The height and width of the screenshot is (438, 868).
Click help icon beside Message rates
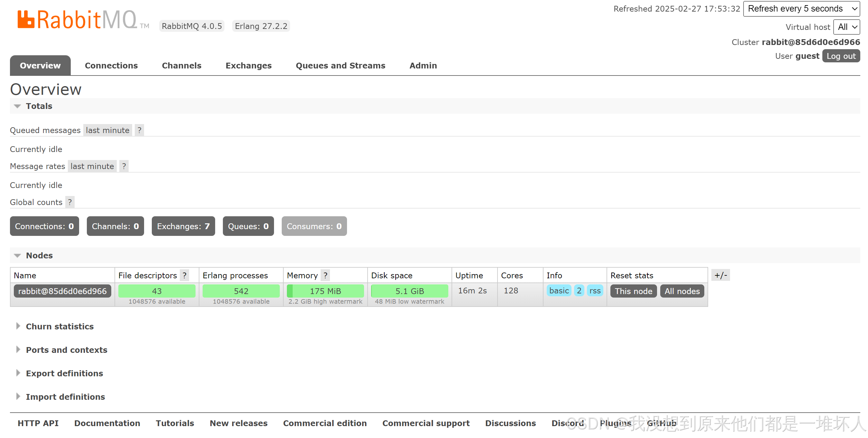click(124, 166)
